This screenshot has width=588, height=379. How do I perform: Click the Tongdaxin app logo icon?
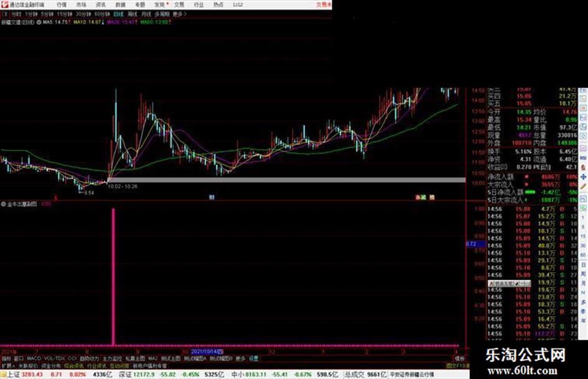pyautogui.click(x=4, y=4)
